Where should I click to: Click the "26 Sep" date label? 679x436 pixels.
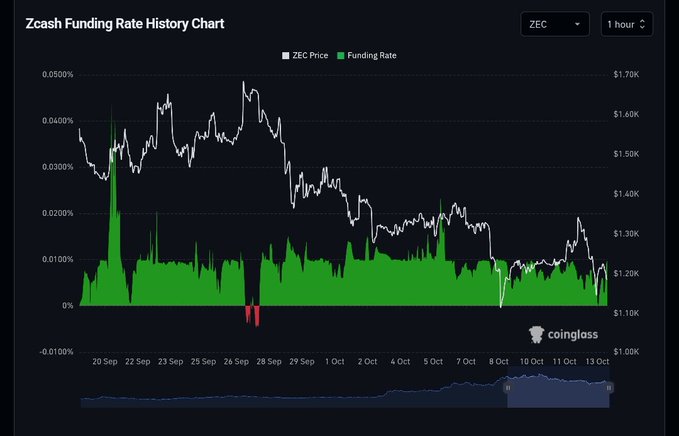[236, 362]
